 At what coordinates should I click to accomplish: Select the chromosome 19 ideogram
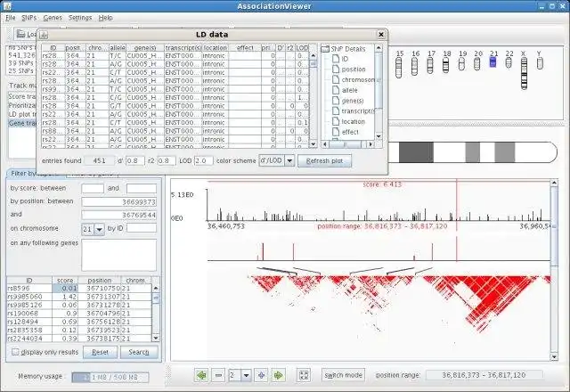(x=461, y=64)
